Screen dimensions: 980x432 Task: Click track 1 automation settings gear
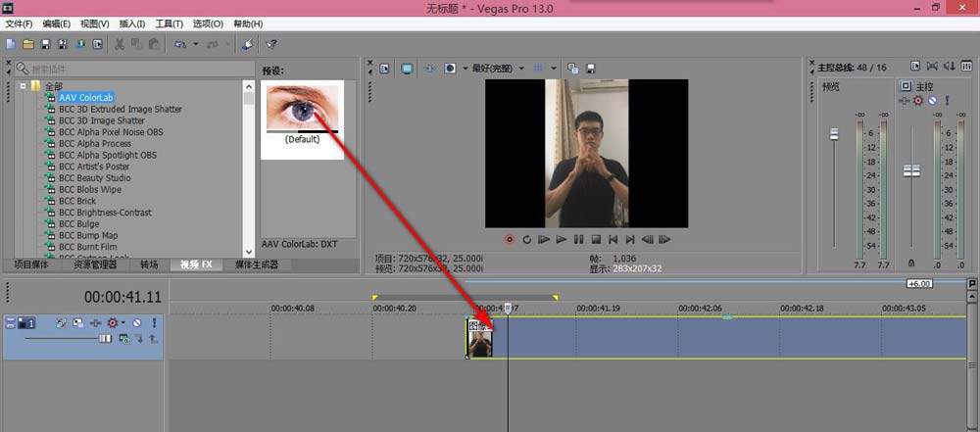[113, 323]
